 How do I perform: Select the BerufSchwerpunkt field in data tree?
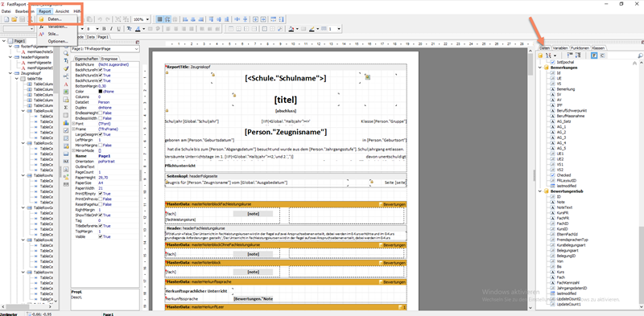(x=572, y=111)
